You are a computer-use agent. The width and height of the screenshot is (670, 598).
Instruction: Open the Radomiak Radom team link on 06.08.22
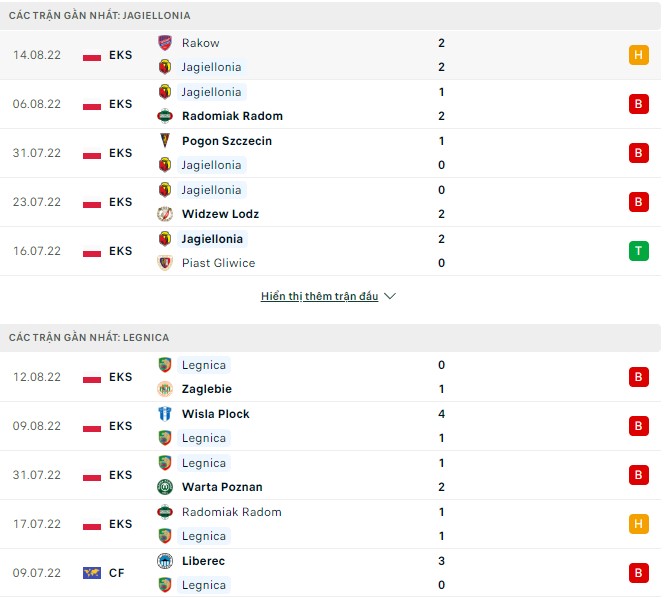(232, 116)
